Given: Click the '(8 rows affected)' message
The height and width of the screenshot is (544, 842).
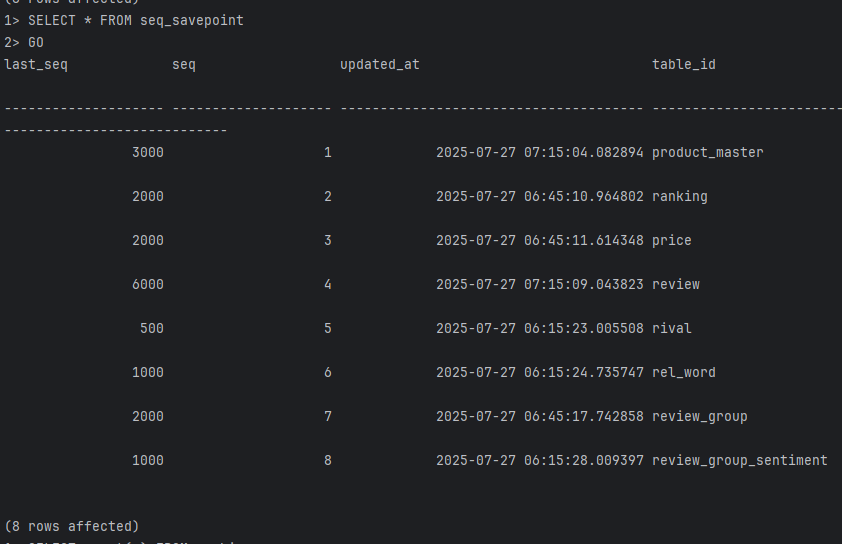Looking at the screenshot, I should tap(71, 527).
